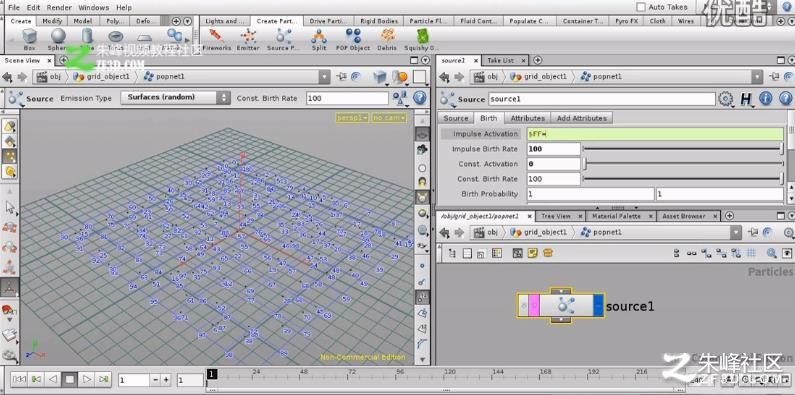Select the Box shelf tool

(x=29, y=39)
